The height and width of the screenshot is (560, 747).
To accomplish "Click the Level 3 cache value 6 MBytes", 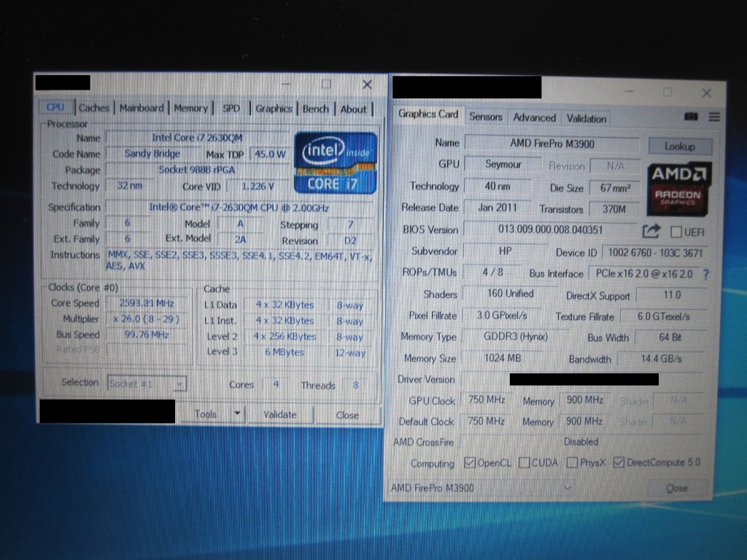I will click(285, 352).
